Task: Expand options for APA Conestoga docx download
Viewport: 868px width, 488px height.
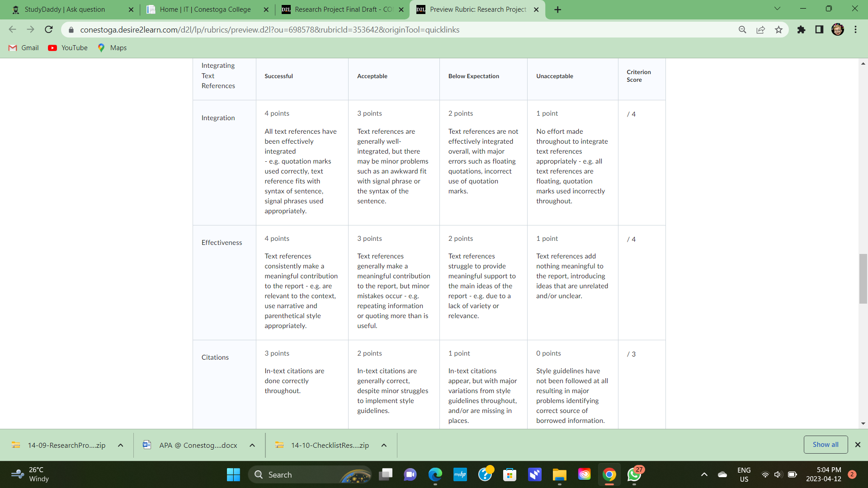Action: [252, 445]
